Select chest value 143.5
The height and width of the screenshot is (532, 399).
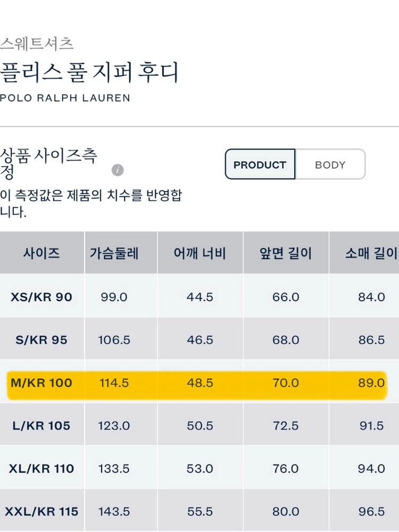click(114, 511)
